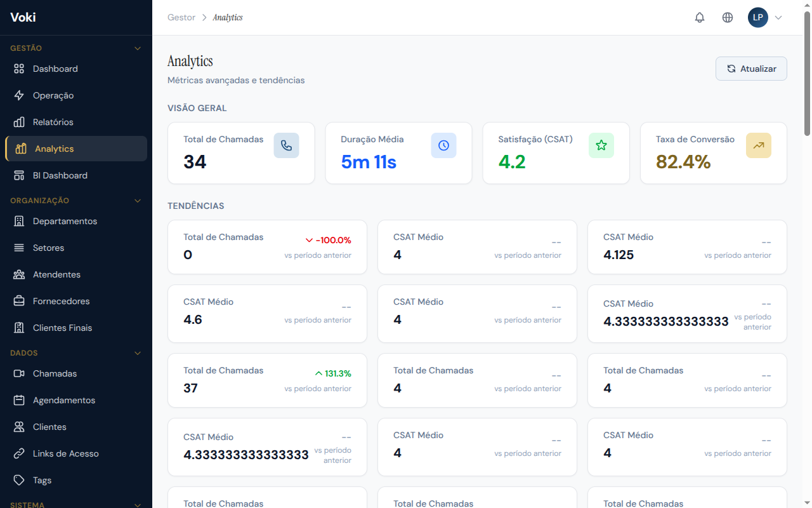
Task: Click the Atualizar button
Action: [x=751, y=69]
